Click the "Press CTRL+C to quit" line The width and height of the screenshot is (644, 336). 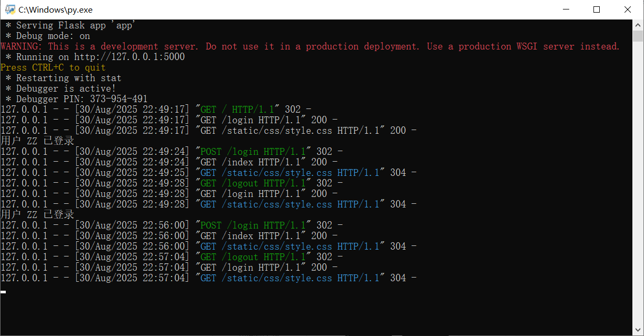53,67
